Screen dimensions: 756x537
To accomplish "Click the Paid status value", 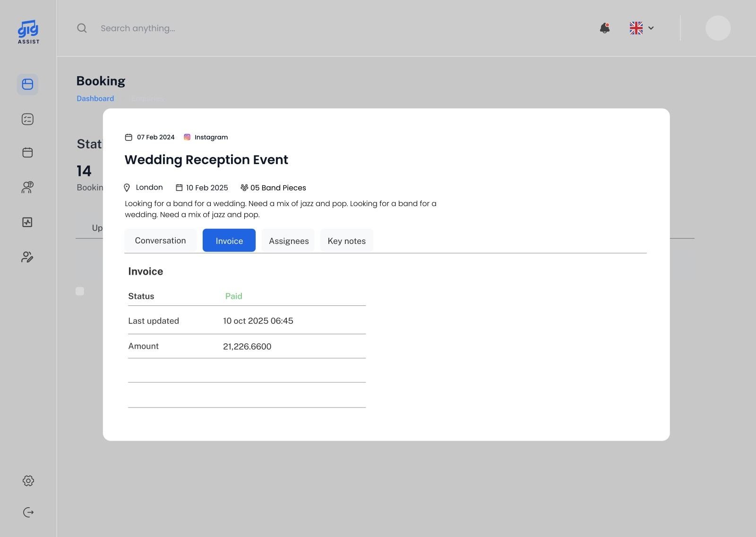I will click(234, 296).
